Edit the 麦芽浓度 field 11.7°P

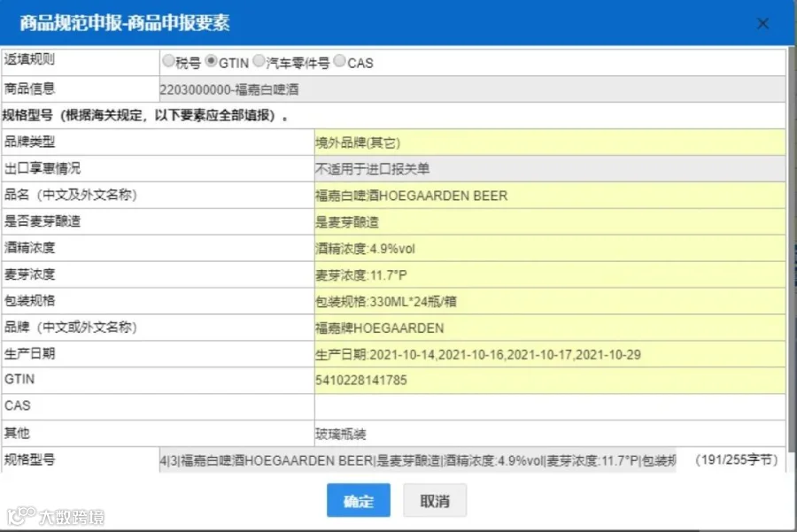pyautogui.click(x=550, y=275)
